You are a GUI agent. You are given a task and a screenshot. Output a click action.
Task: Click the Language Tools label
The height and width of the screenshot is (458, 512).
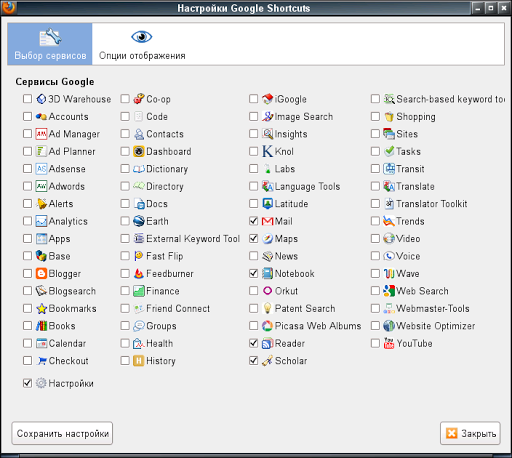(x=307, y=186)
